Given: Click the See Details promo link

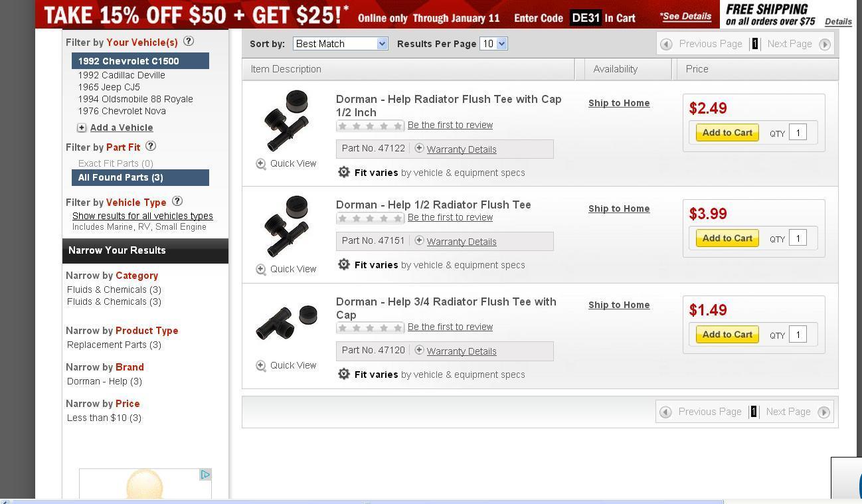Looking at the screenshot, I should (x=685, y=16).
